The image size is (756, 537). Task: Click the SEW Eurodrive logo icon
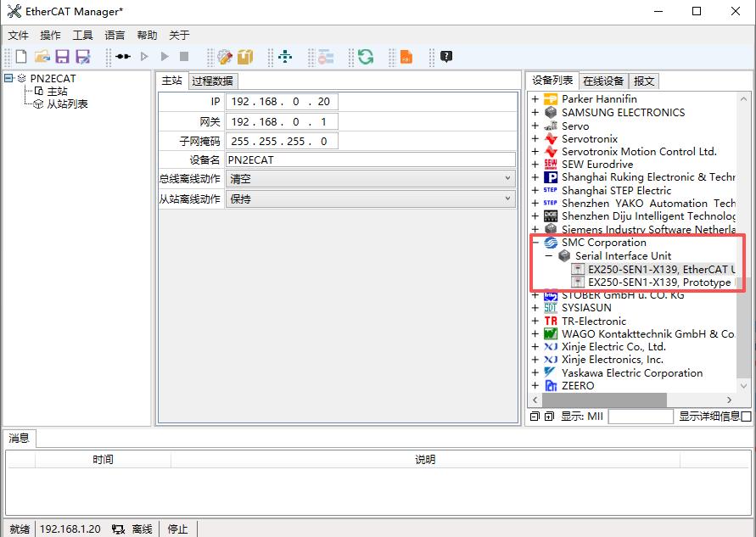coord(551,165)
